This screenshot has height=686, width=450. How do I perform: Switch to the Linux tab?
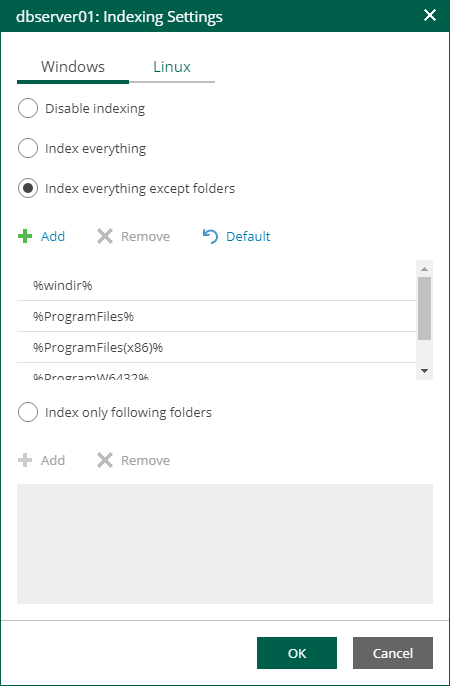172,67
